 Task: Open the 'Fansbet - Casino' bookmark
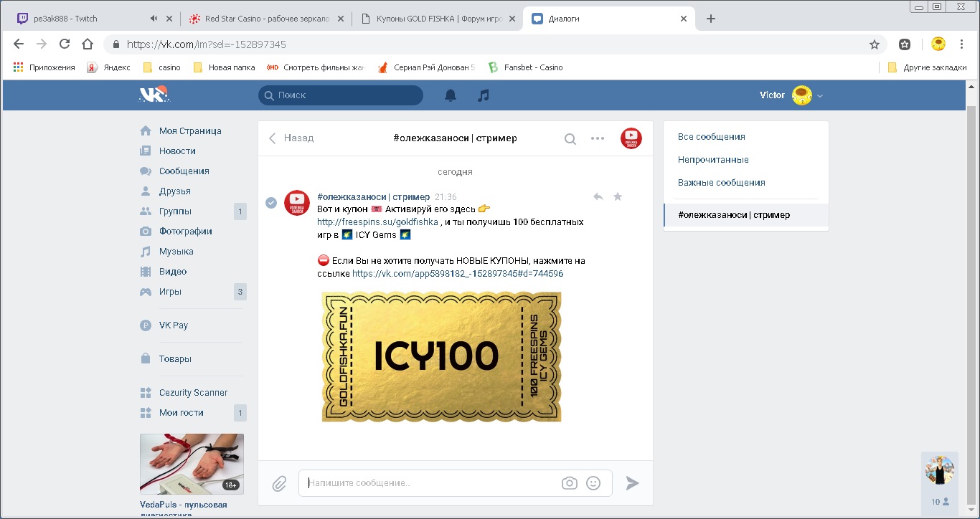(x=526, y=67)
